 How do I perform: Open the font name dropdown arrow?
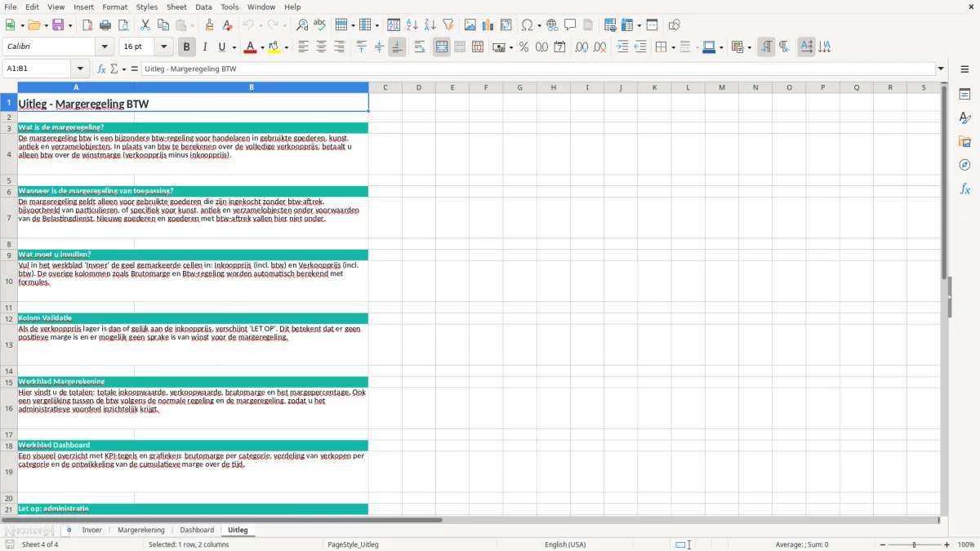pyautogui.click(x=104, y=47)
